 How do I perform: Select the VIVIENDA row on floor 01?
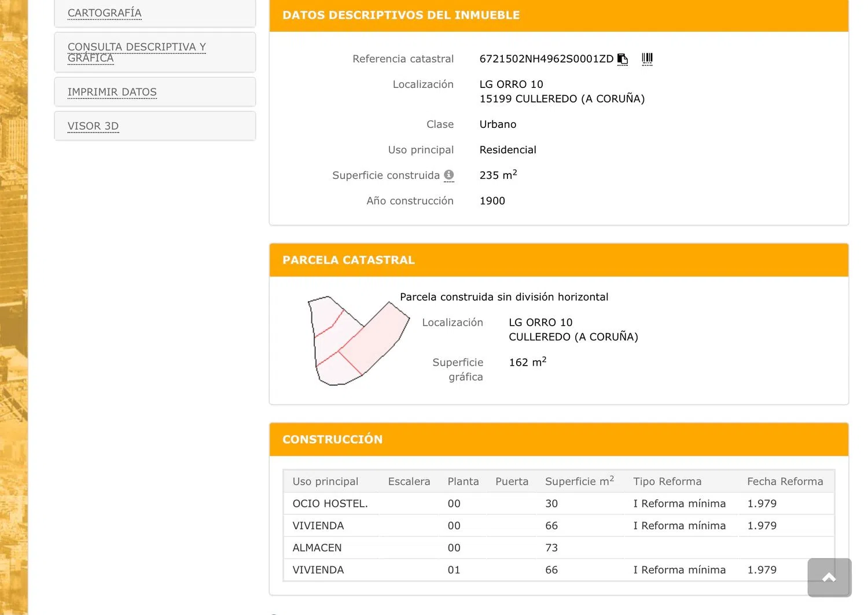click(x=318, y=570)
